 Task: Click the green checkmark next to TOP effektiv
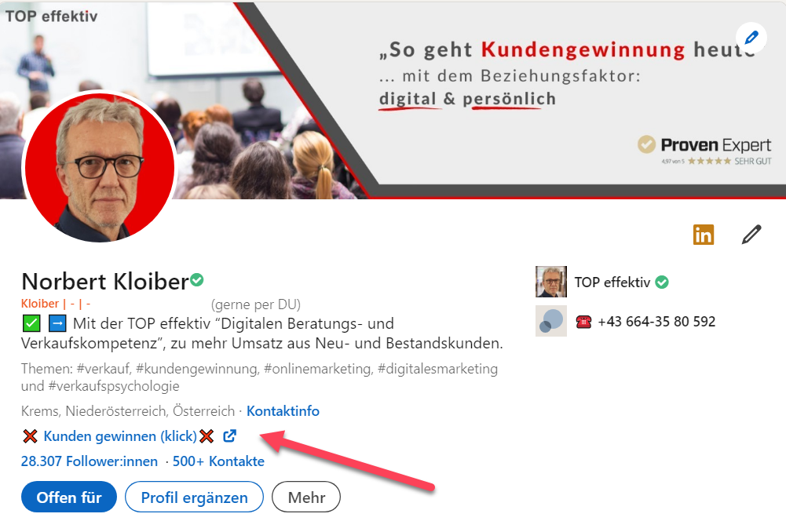click(x=662, y=282)
